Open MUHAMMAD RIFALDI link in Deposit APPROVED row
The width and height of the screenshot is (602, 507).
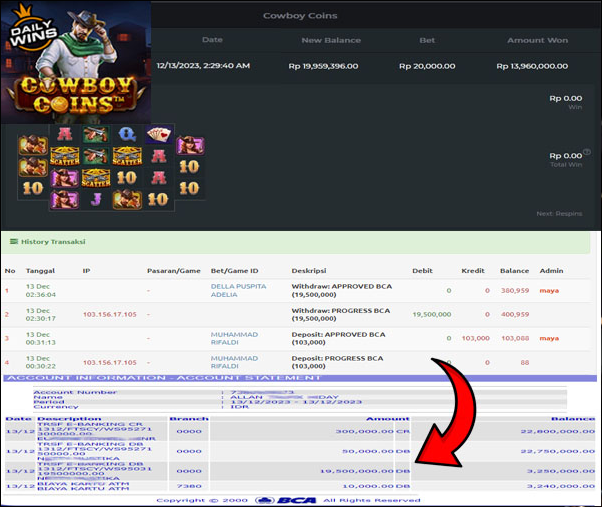pos(234,338)
